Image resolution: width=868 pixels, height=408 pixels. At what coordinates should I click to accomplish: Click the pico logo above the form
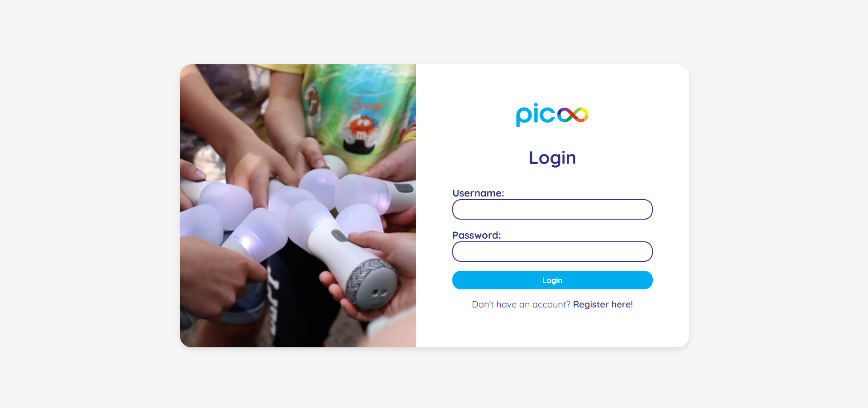coord(552,115)
